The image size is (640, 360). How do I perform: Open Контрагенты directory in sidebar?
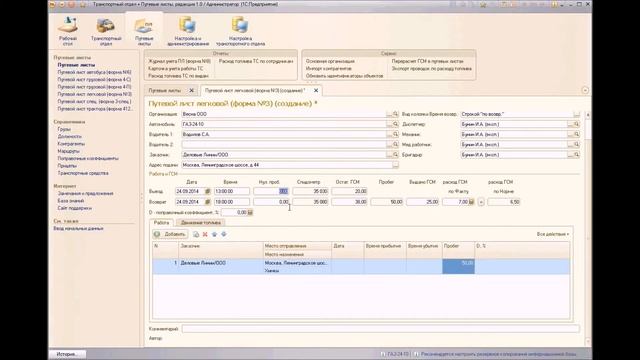click(x=71, y=144)
